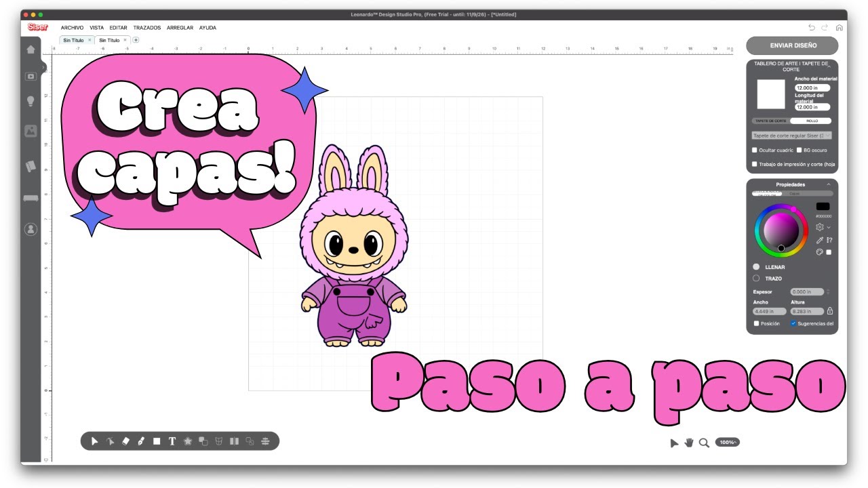Viewport: 868px width, 488px height.
Task: Open the image library sidebar icon
Action: [x=31, y=131]
